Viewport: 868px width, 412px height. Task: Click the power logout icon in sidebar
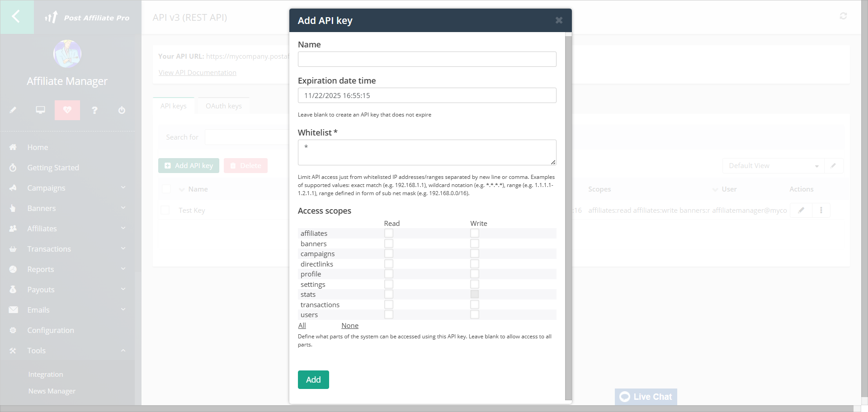[122, 110]
